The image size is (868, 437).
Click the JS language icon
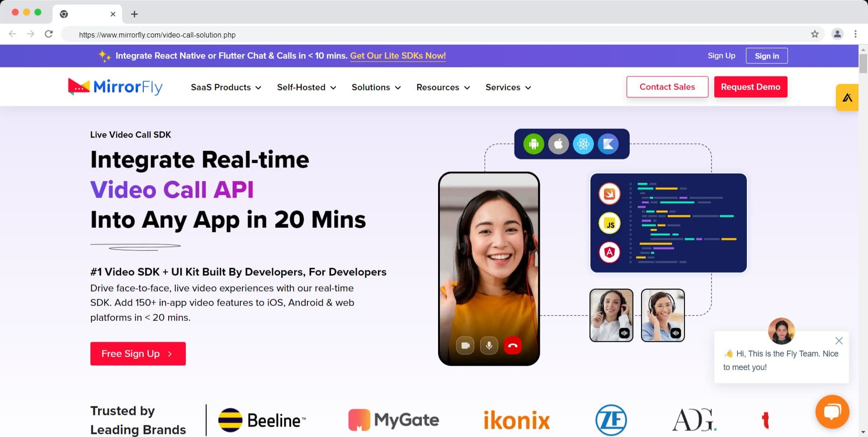point(609,224)
